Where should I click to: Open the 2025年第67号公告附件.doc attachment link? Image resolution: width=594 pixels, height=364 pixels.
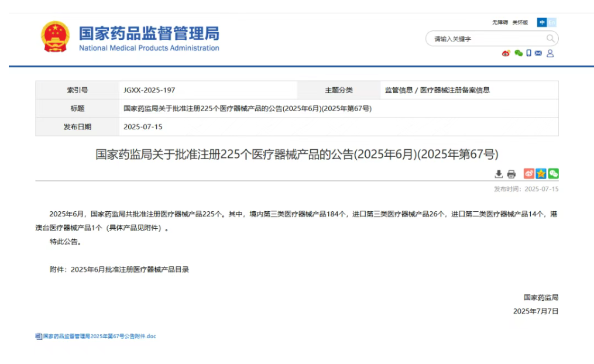pyautogui.click(x=99, y=336)
